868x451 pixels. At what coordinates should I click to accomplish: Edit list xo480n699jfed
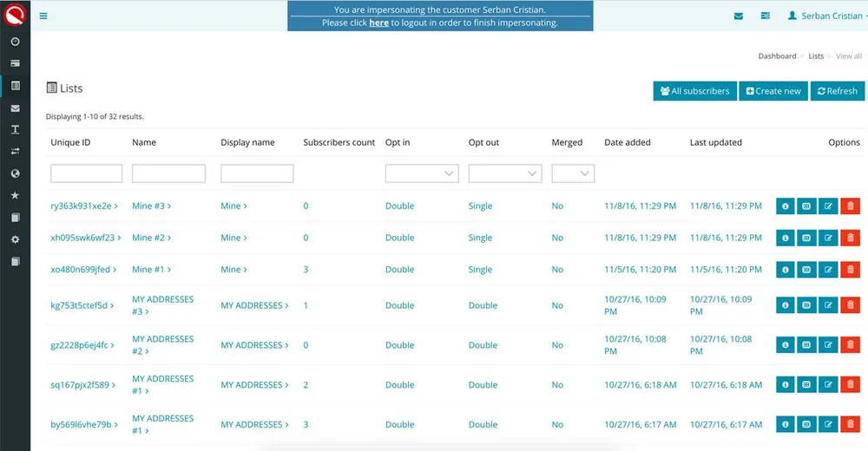pyautogui.click(x=828, y=270)
